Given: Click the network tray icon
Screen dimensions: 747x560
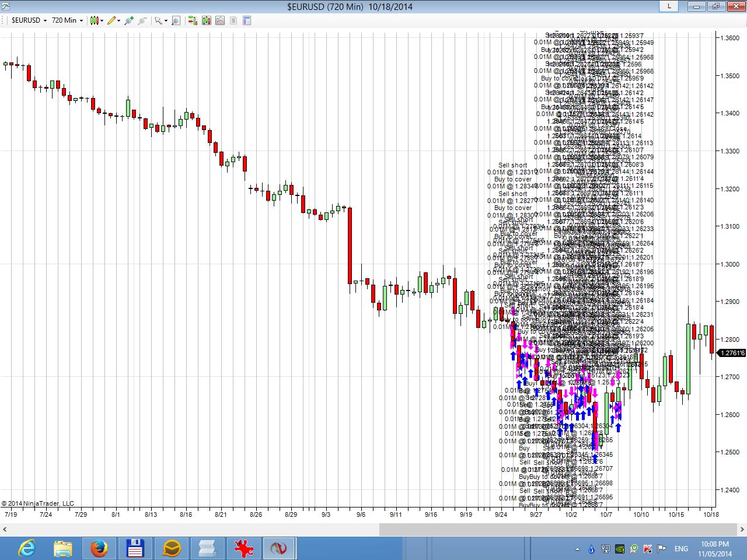Looking at the screenshot, I should point(606,549).
